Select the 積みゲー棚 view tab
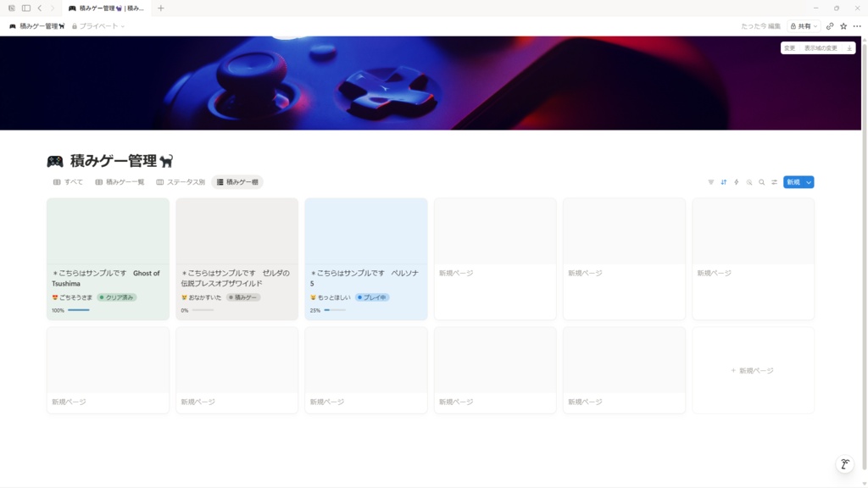This screenshot has height=488, width=868. pyautogui.click(x=237, y=182)
